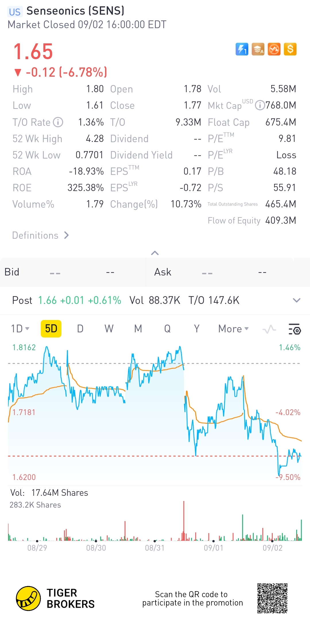
Task: Tap the brown stacked layers icon
Action: tap(258, 49)
